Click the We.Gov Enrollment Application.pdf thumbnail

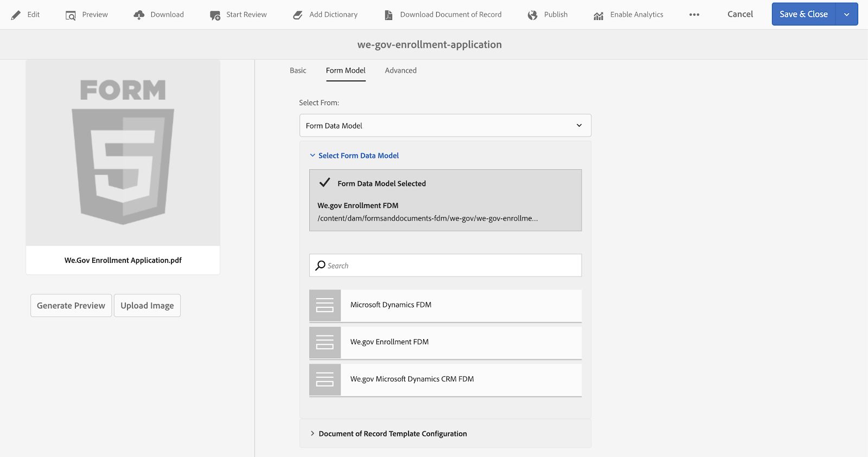tap(123, 153)
